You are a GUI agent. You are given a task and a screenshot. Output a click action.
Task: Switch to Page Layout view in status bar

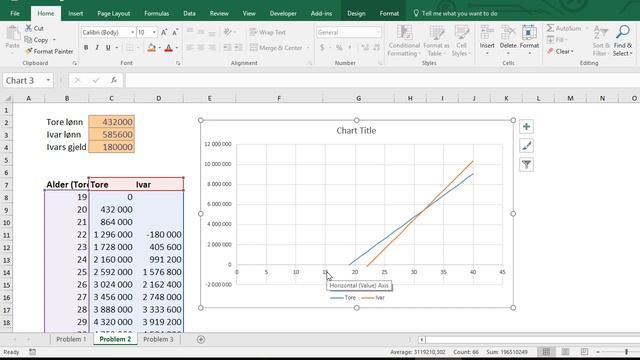pos(565,352)
